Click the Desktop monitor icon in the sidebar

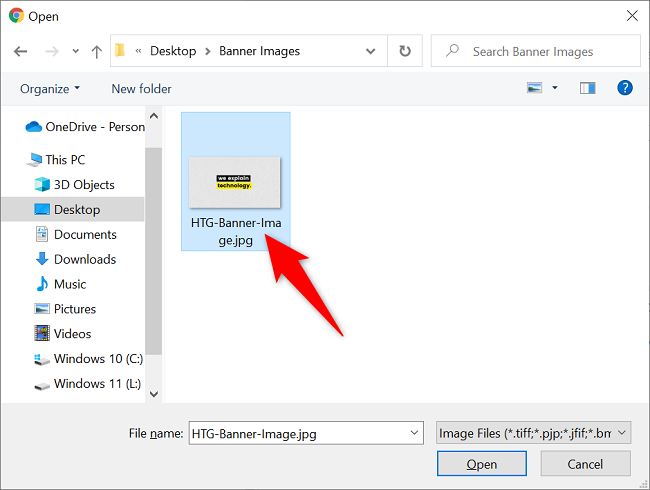(x=42, y=209)
